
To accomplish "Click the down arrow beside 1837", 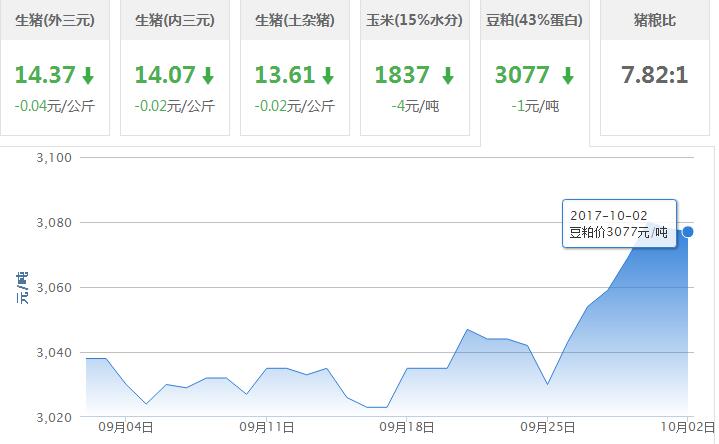I will point(448,75).
